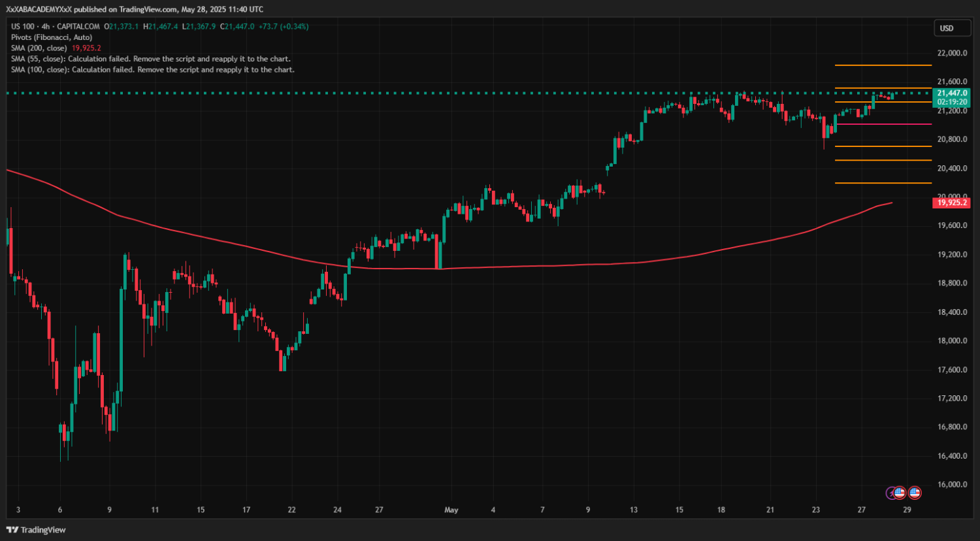Open the purple lightning event icon
Image resolution: width=980 pixels, height=541 pixels.
tap(890, 493)
